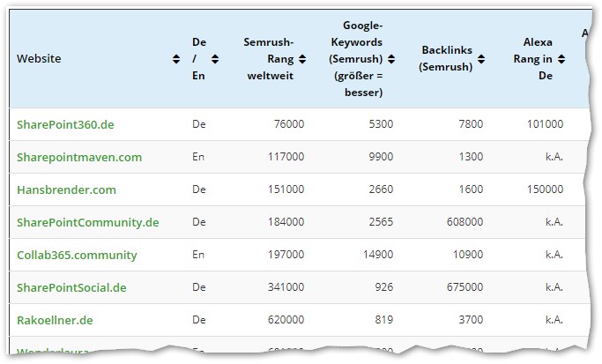Select backlinks value 1300
Viewport: 602px width, 364px height.
[471, 157]
